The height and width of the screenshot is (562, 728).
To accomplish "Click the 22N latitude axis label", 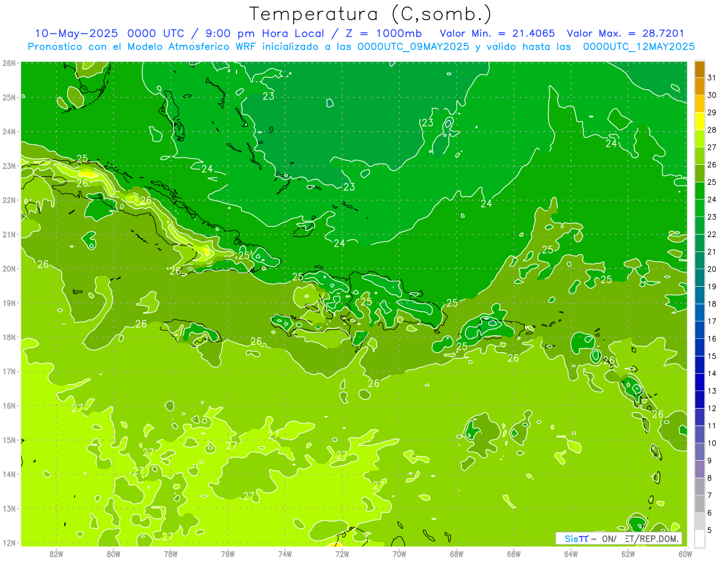I will pyautogui.click(x=9, y=199).
